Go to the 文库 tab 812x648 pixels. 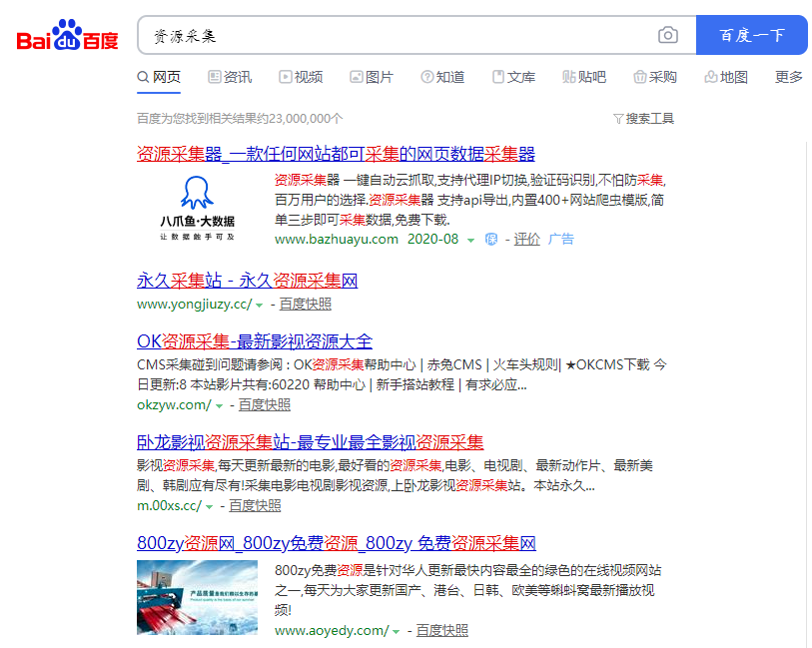[513, 77]
